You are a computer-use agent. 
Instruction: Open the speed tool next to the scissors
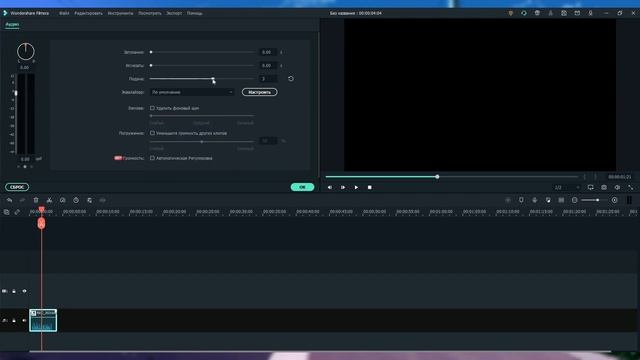tap(62, 200)
